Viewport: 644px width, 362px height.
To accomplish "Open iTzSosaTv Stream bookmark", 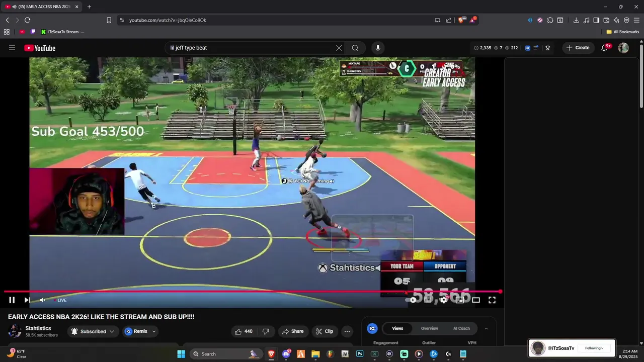I will (x=63, y=32).
